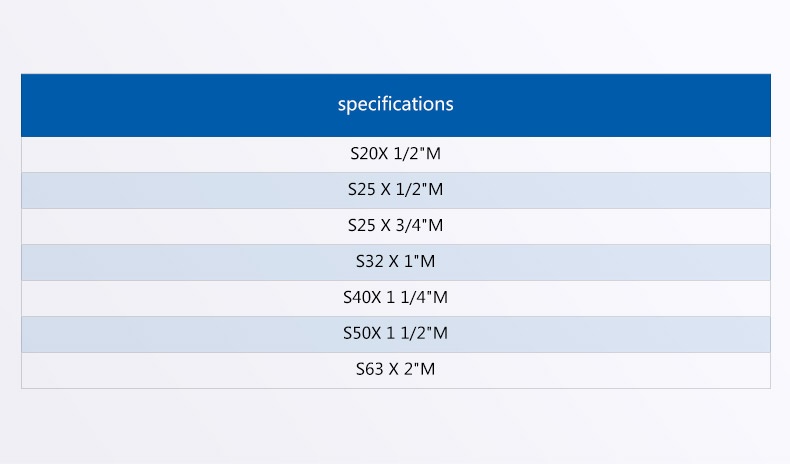The width and height of the screenshot is (790, 464).
Task: Select the S50X 1 1/2"M row
Action: tap(396, 334)
